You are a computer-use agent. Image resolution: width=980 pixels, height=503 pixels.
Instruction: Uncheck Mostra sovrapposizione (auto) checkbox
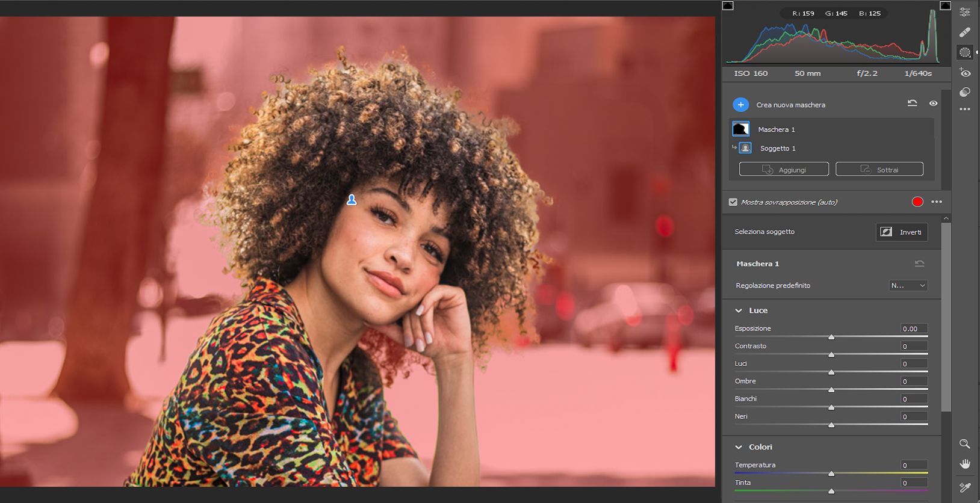[x=733, y=202]
